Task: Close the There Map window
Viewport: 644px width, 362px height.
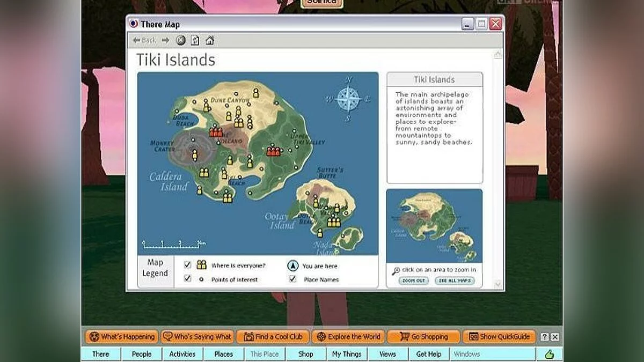Action: pyautogui.click(x=495, y=24)
